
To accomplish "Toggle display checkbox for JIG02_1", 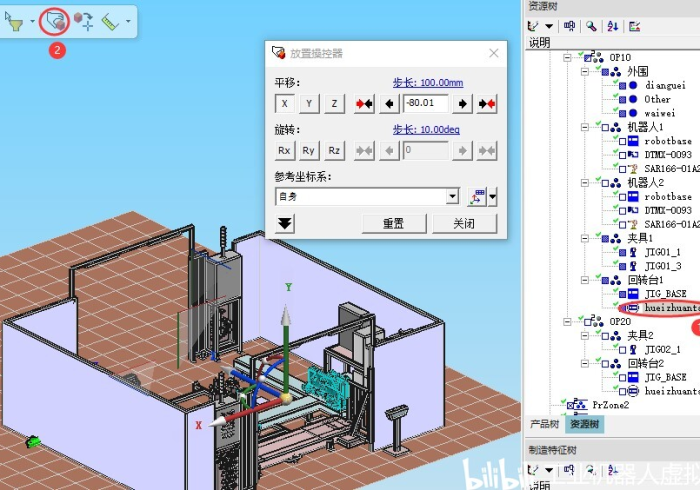I will click(x=623, y=349).
